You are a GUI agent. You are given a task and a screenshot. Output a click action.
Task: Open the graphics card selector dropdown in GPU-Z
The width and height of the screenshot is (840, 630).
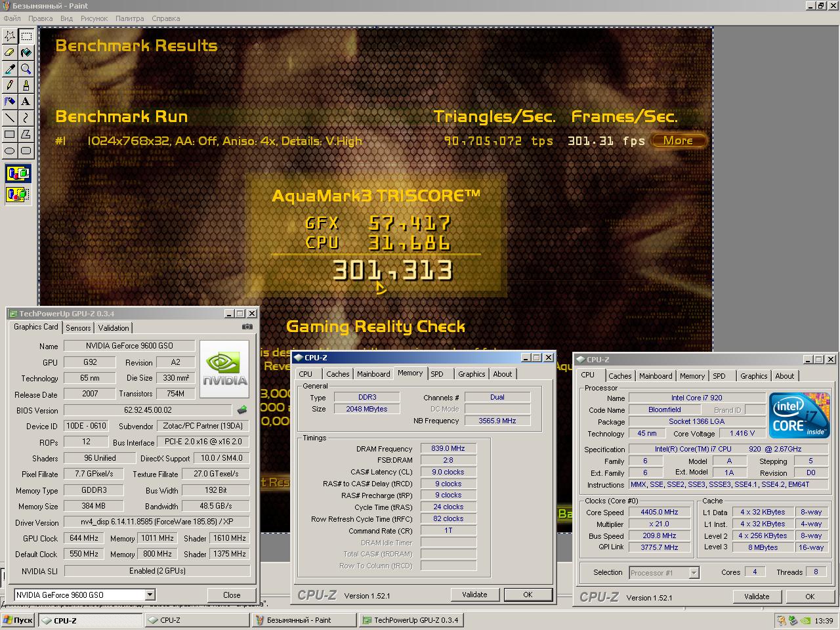point(150,595)
